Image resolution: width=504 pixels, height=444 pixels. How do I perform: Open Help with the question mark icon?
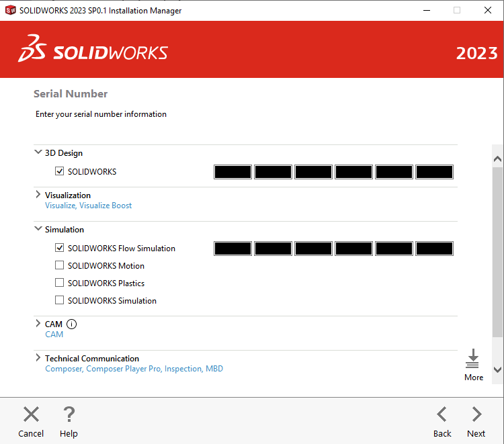point(69,414)
